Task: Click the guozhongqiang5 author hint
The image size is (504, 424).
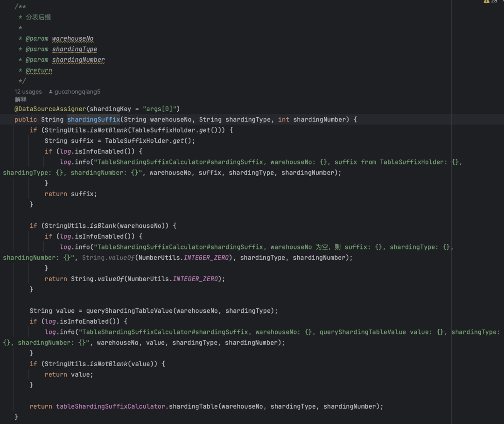Action: (77, 92)
